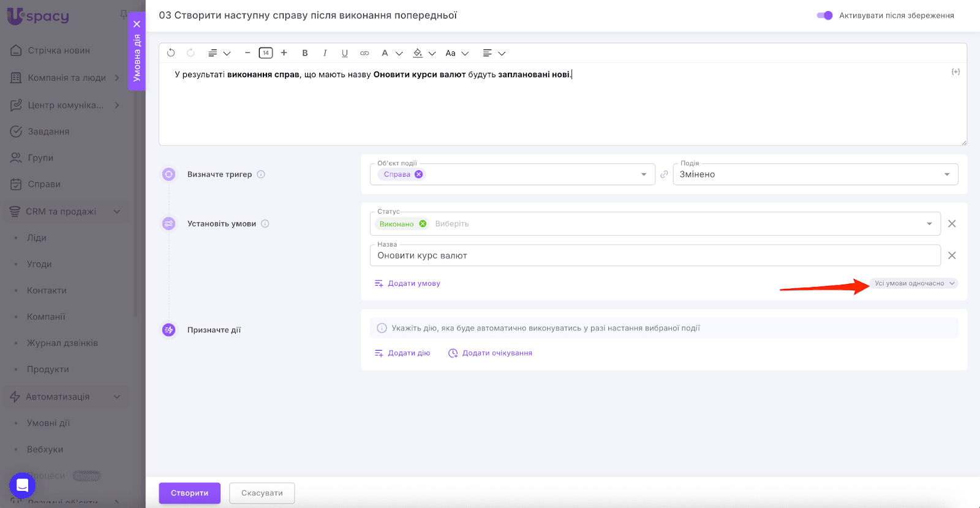Toggle bold text formatting
980x508 pixels.
point(305,53)
